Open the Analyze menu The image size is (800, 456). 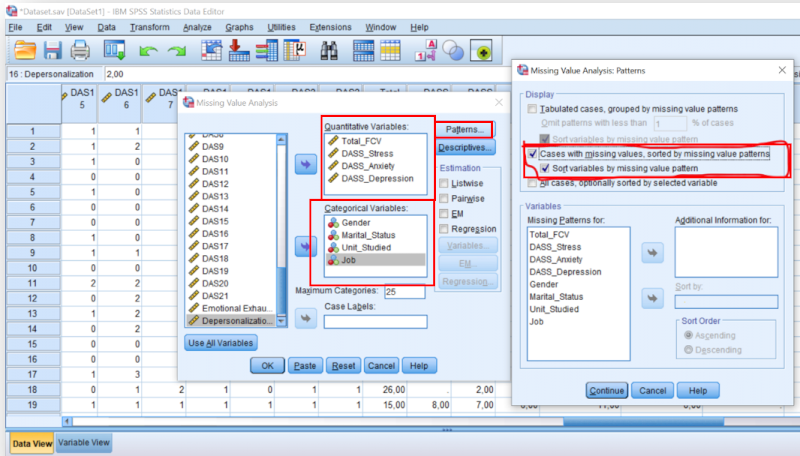click(x=197, y=27)
